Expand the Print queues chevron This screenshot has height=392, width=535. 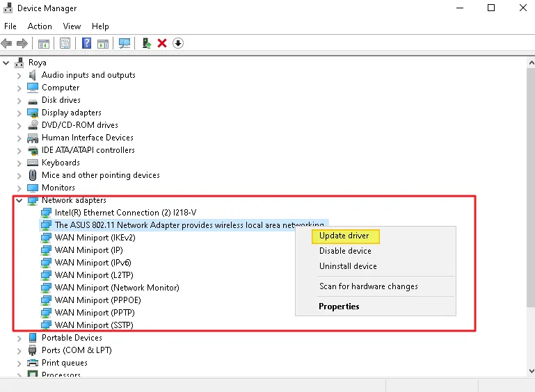(x=19, y=364)
